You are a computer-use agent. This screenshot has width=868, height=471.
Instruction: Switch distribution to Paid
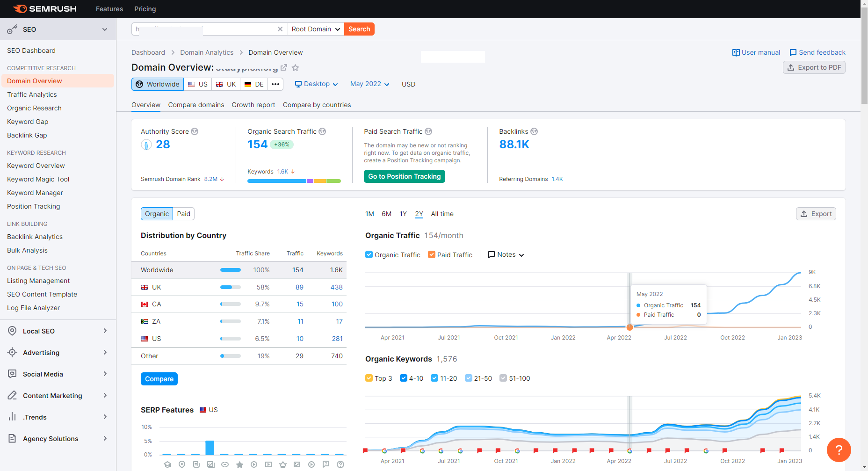point(184,214)
